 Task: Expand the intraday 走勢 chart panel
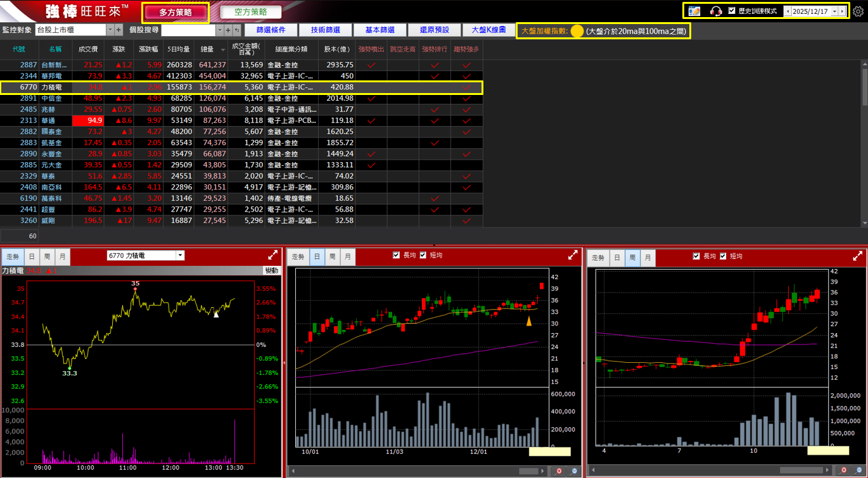pos(273,255)
